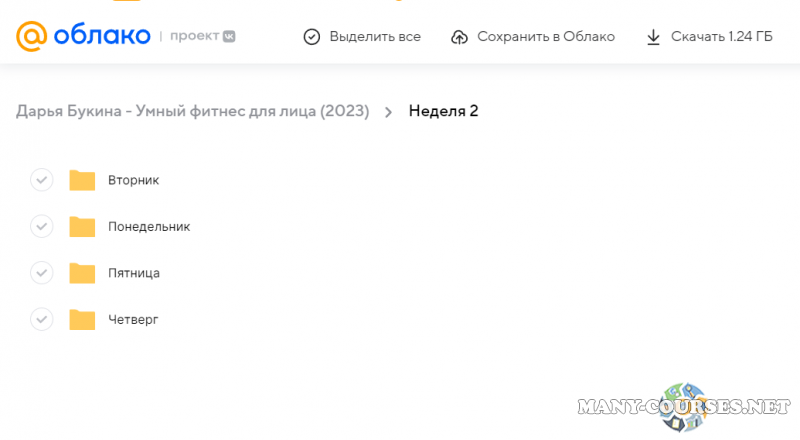Tick the checkbox next to Вторник
Viewport: 800px width, 440px height.
coord(41,180)
